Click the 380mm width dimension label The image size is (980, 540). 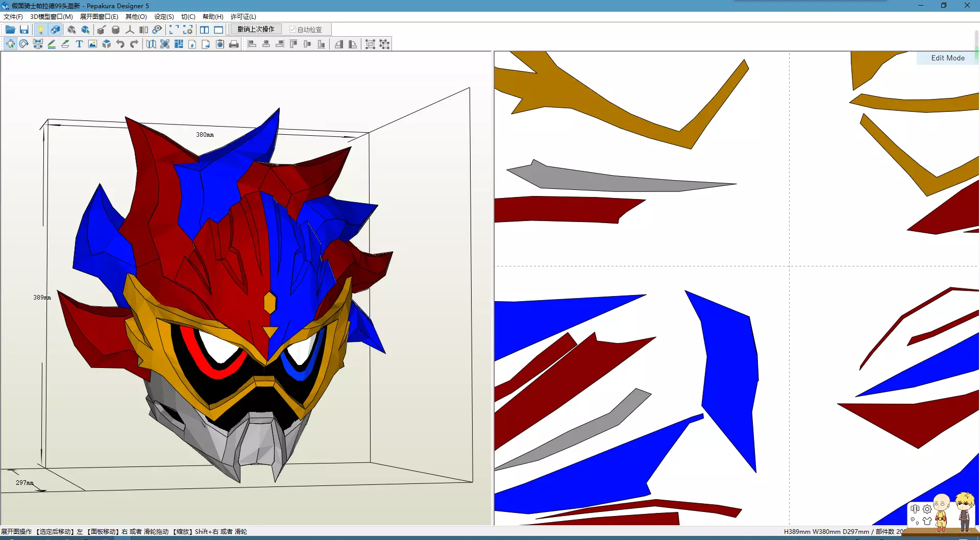[x=205, y=135]
